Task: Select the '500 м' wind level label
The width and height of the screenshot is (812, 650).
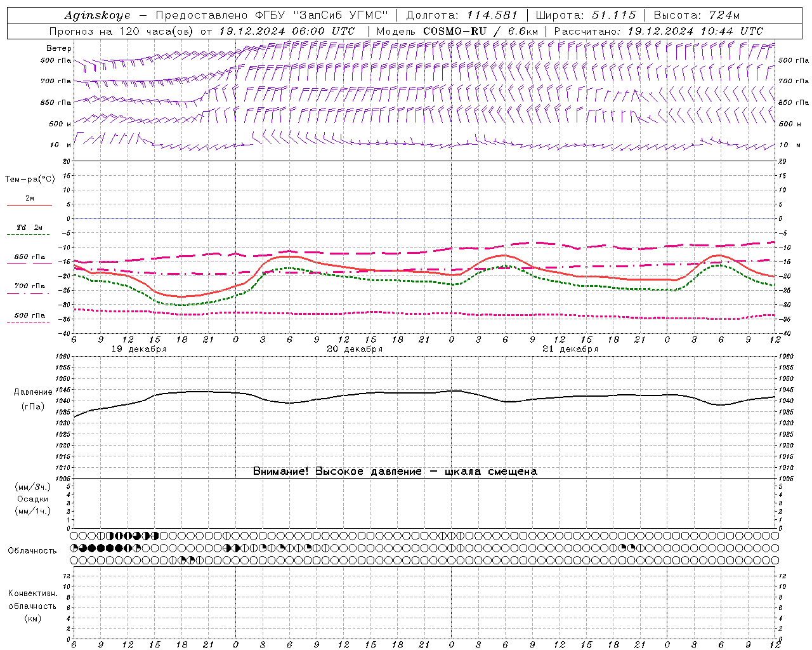Action: 59,124
